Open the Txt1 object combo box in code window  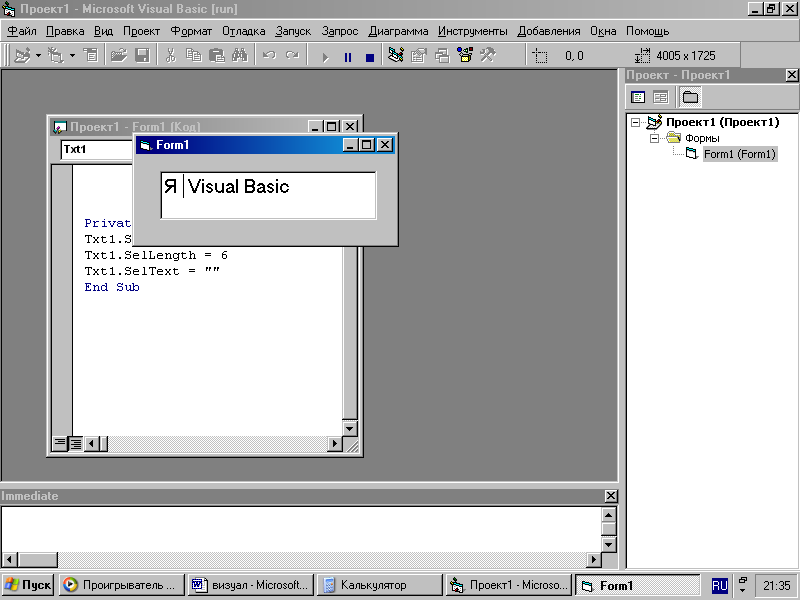[x=96, y=149]
